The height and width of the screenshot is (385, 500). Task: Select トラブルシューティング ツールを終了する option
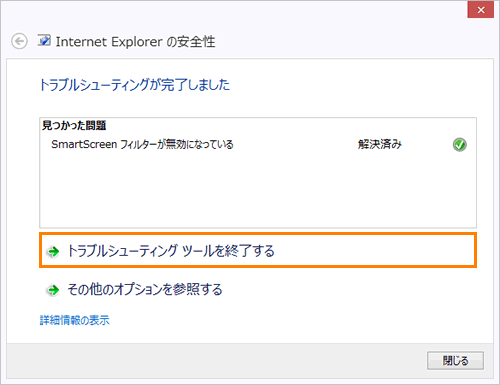pos(258,250)
